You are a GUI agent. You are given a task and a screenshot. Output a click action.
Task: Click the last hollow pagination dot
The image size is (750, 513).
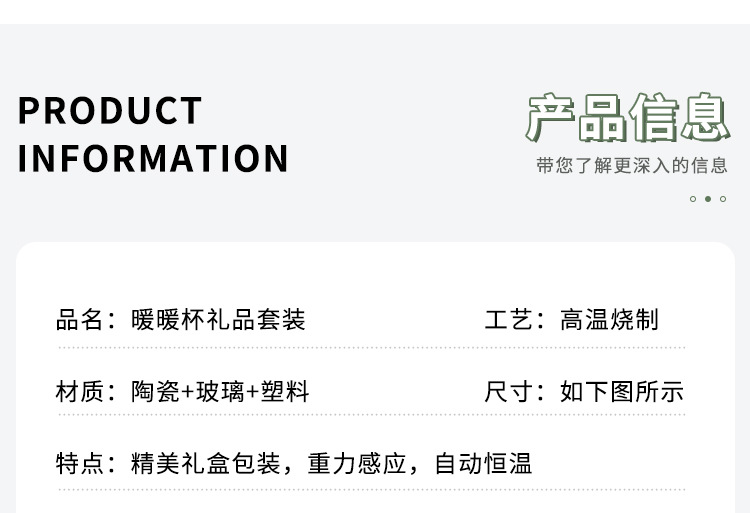click(723, 199)
